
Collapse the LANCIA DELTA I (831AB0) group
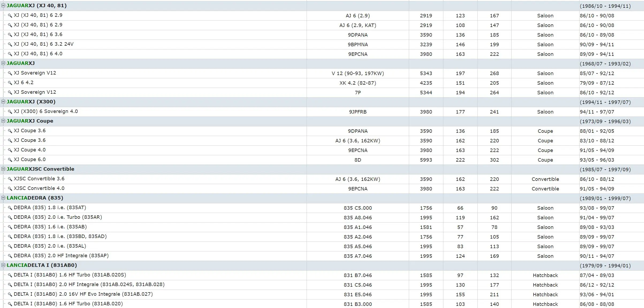click(3, 265)
